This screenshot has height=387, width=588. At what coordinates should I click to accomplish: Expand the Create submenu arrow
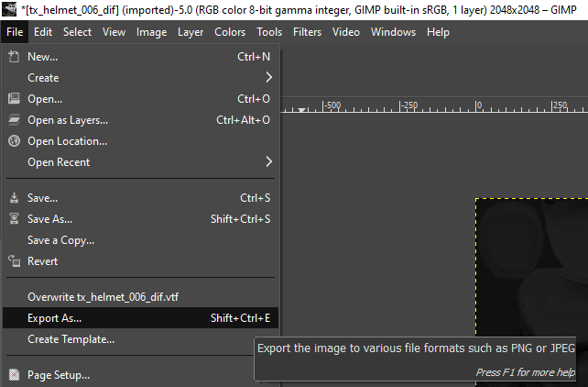[x=268, y=78]
